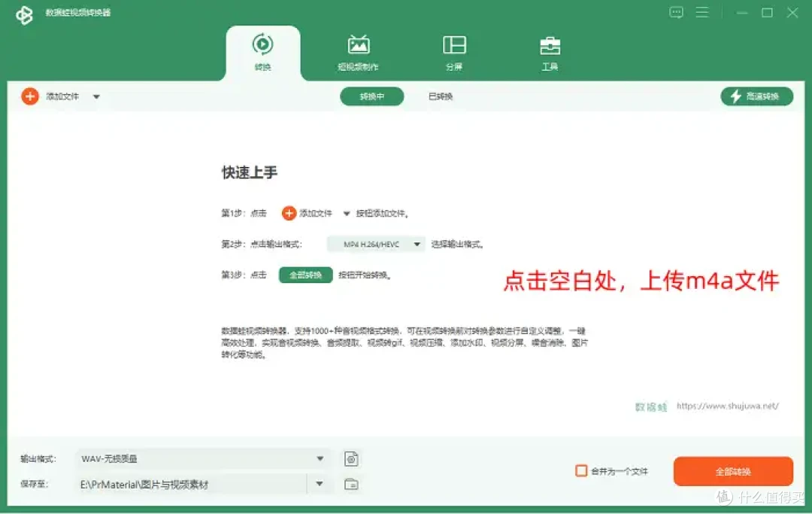Close the converter window

click(792, 13)
